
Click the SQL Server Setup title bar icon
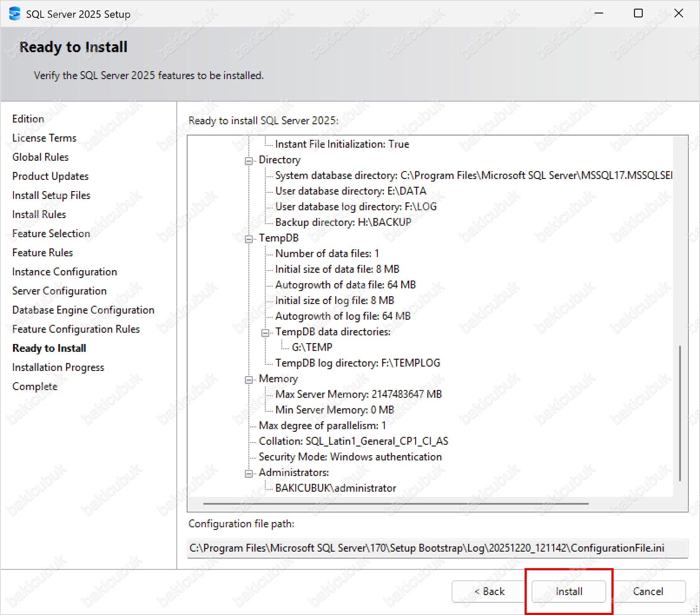[14, 14]
